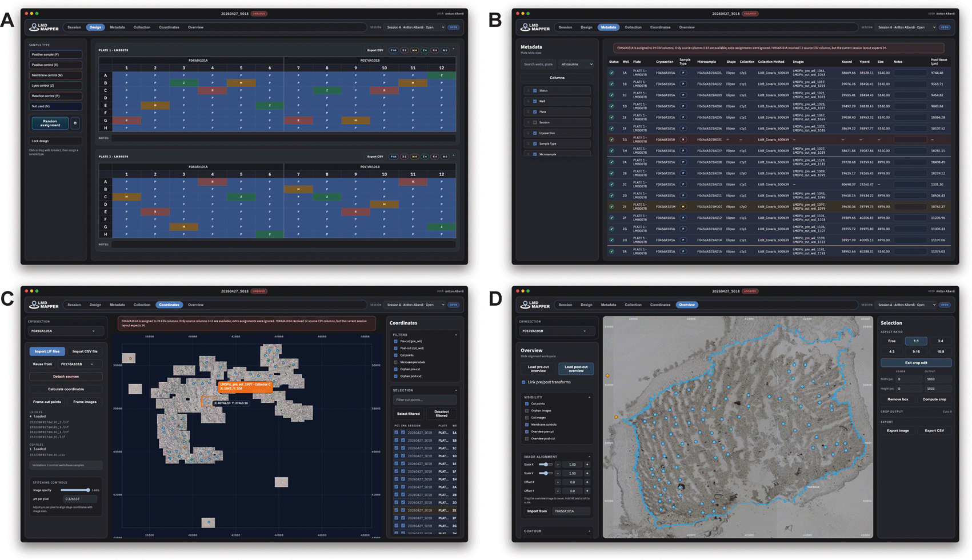Collapse the Filters section in panel C
Viewport: 972px width, 560px height.
(x=456, y=335)
